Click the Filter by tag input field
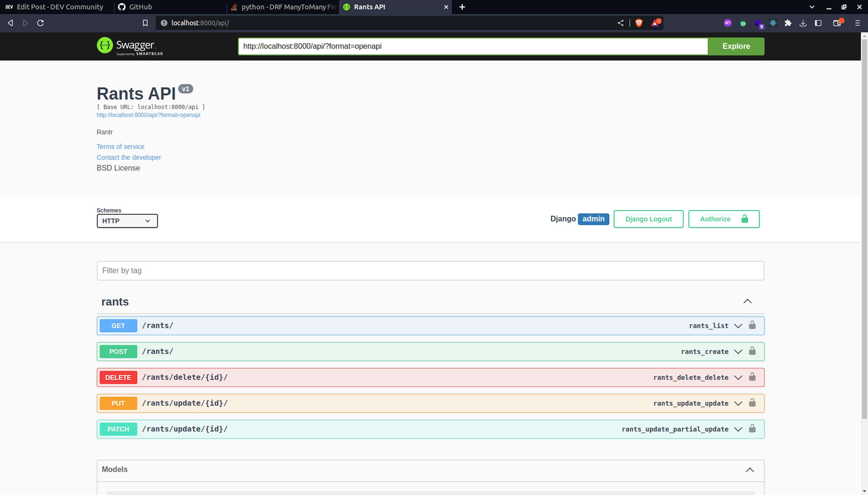The height and width of the screenshot is (495, 868). point(430,270)
